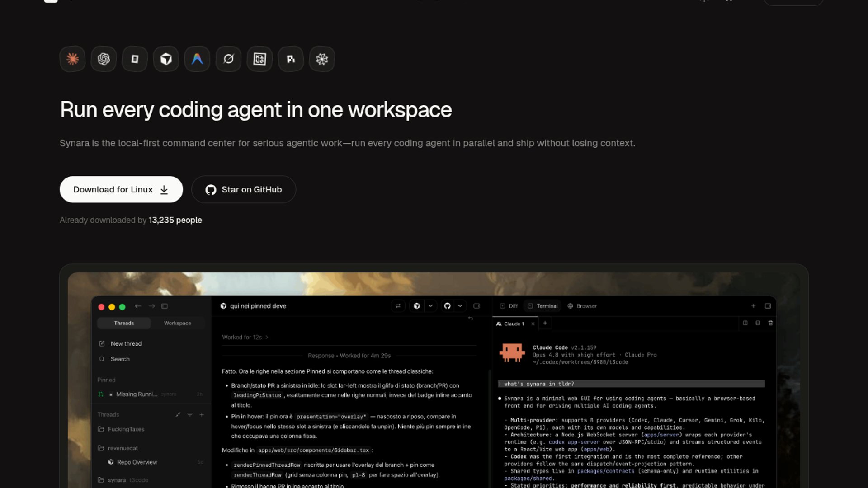Click the back arrow in app preview
This screenshot has height=488, width=868.
click(138, 306)
